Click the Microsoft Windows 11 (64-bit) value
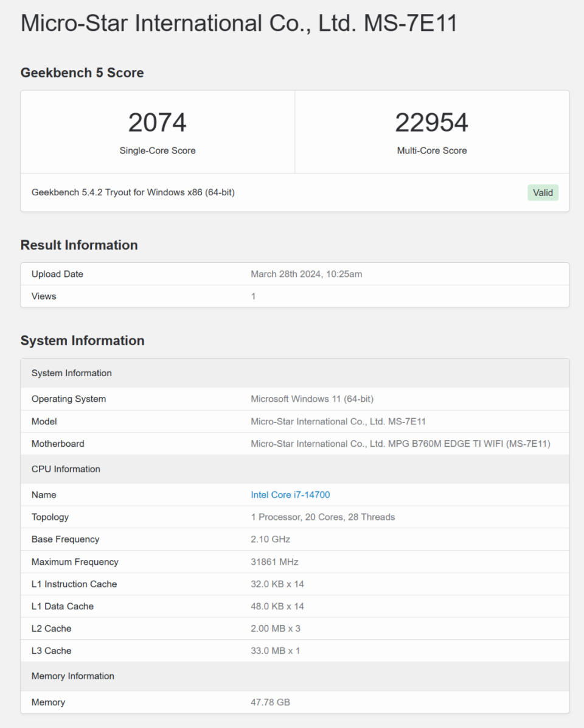This screenshot has width=584, height=728. (312, 399)
